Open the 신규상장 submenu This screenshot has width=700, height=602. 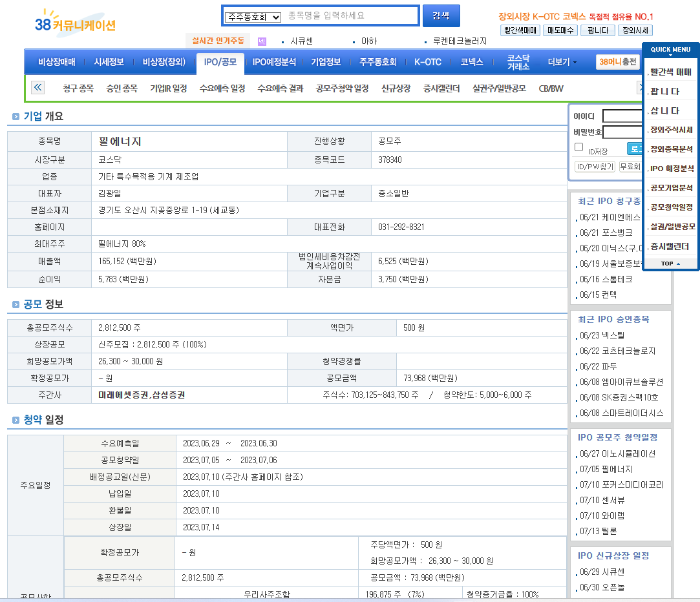point(396,88)
